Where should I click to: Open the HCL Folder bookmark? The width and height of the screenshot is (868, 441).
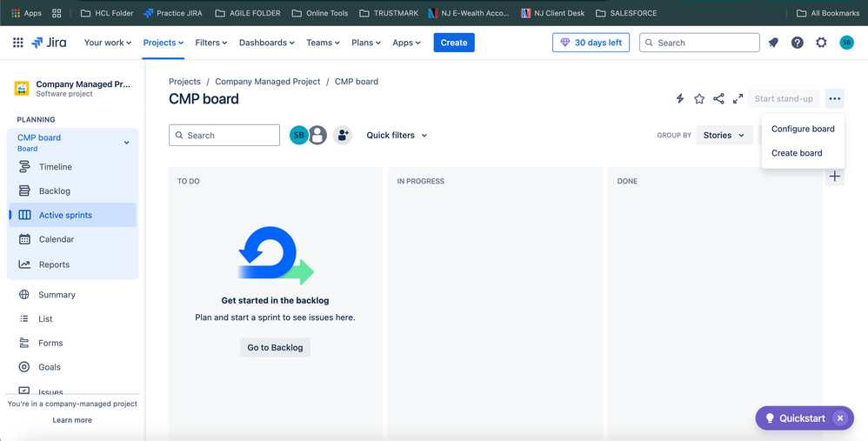(107, 13)
